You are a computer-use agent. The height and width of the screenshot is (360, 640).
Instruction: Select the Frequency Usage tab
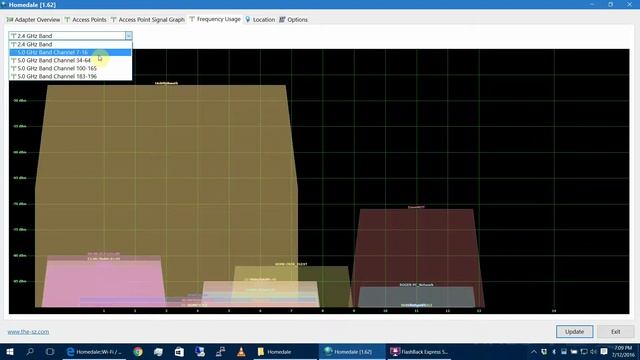(215, 19)
